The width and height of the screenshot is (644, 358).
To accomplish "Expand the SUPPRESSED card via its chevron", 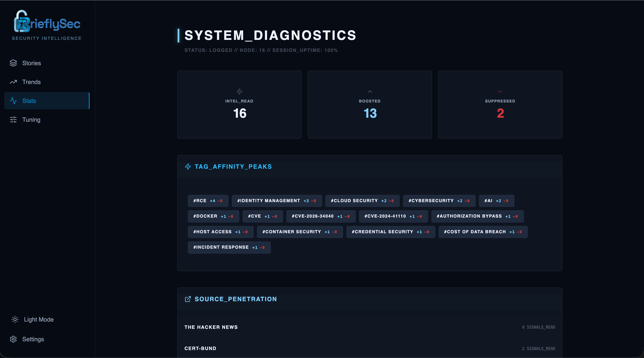I will pos(500,92).
